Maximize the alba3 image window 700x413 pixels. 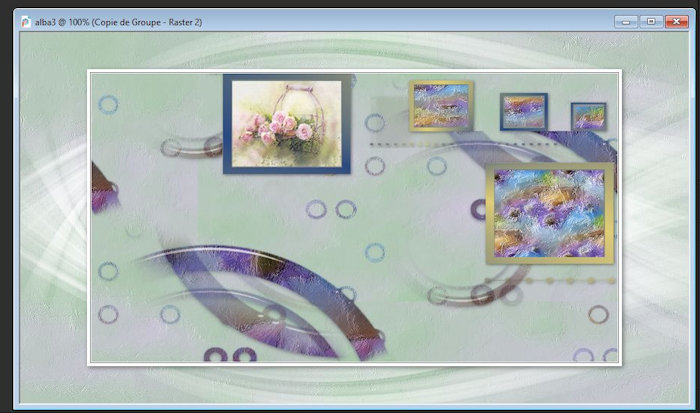[651, 21]
